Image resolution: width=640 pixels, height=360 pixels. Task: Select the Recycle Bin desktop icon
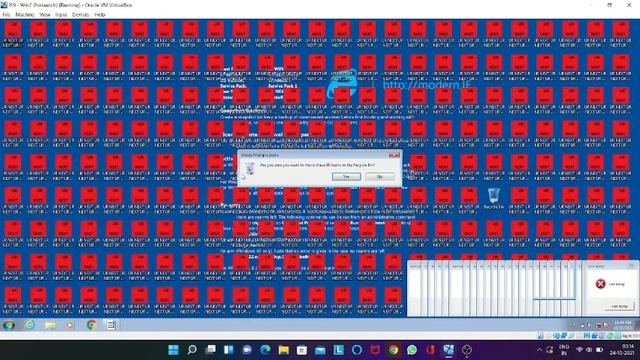(x=493, y=198)
